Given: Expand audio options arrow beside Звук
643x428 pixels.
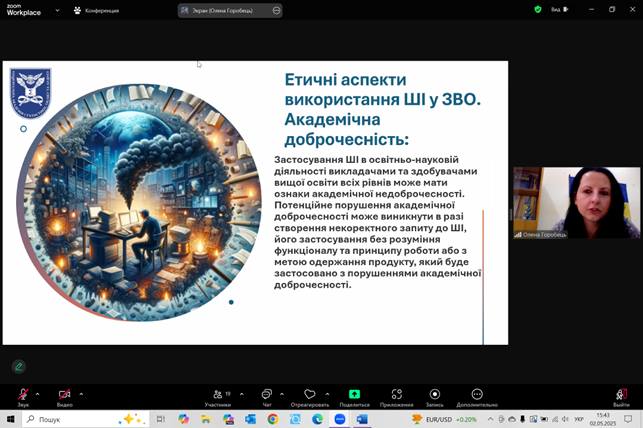Looking at the screenshot, I should click(38, 393).
